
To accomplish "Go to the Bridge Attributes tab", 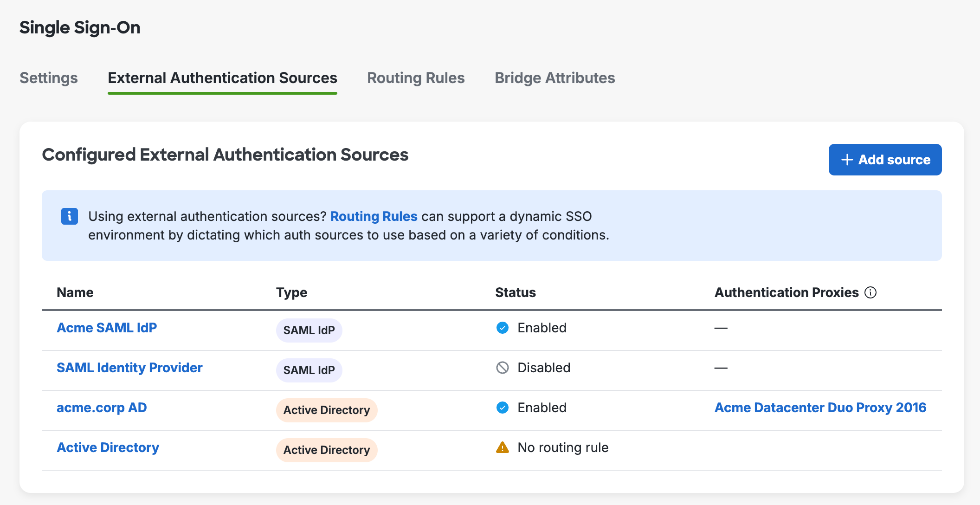I will pos(555,78).
